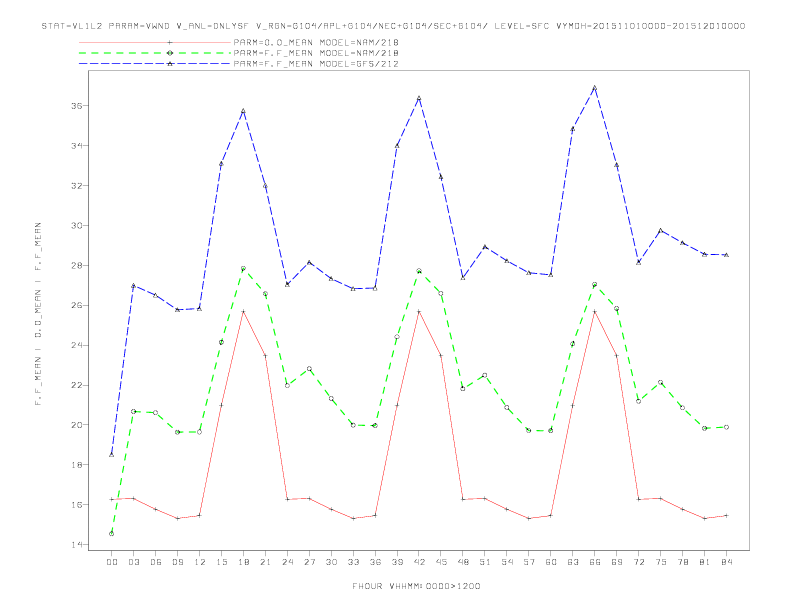Image resolution: width=792 pixels, height=612 pixels.
Task: Click x-axis tick label 24
Action: tap(287, 562)
